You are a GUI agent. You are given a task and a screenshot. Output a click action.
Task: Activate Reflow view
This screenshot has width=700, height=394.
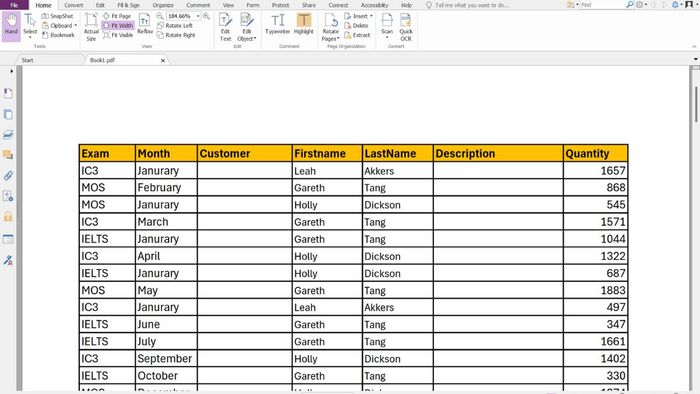point(145,25)
